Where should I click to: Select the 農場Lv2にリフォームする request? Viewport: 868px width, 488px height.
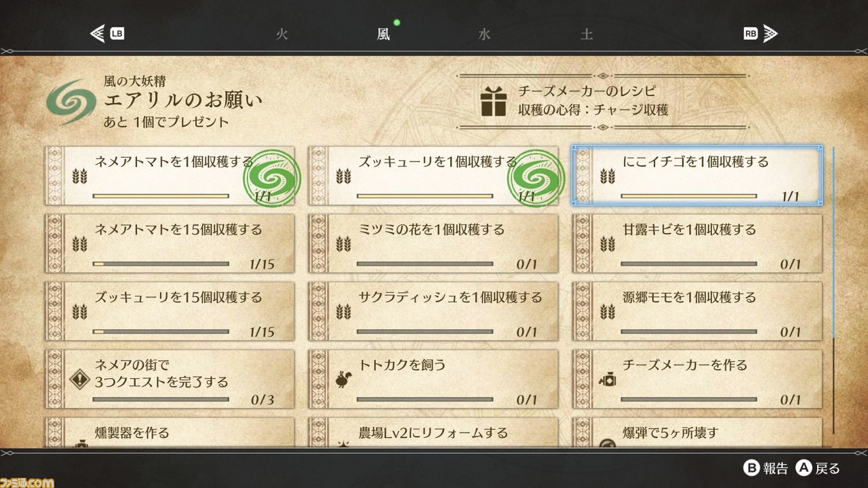point(433,432)
